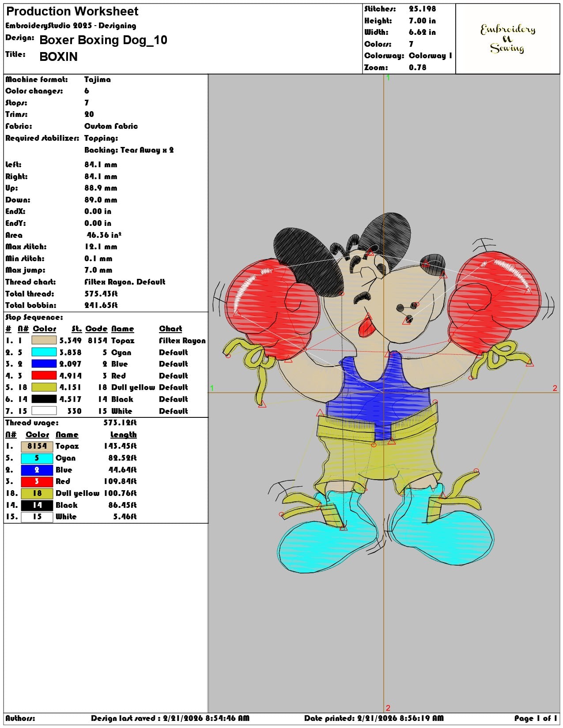Click the max stitch value 12.1 mm
This screenshot has width=563, height=728.
[101, 247]
